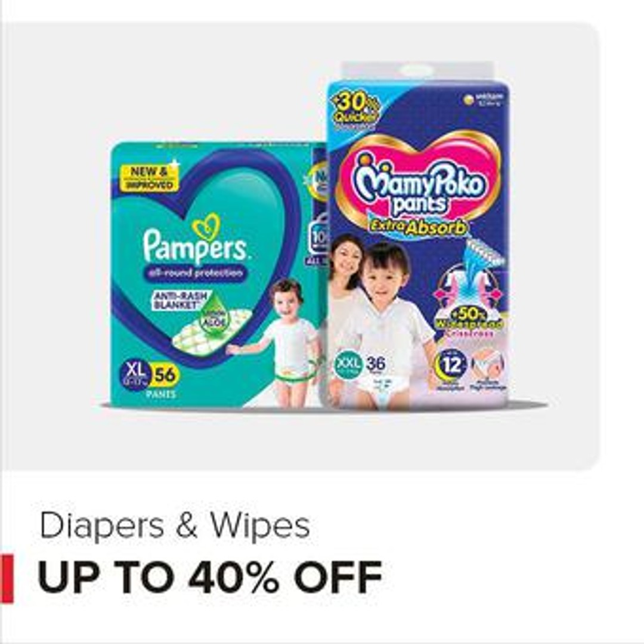Screen dimensions: 644x644
Task: Click the XL 56 pants size badge
Action: [x=150, y=376]
